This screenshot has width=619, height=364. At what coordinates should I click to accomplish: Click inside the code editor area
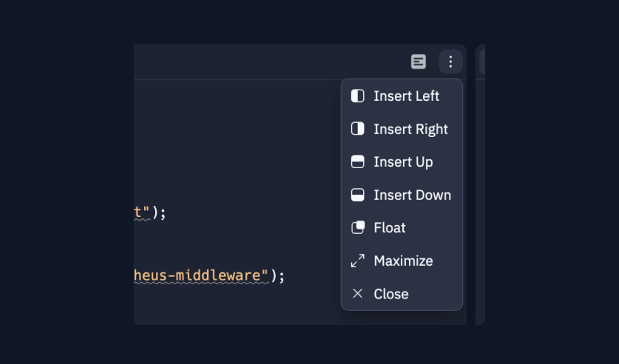226,145
